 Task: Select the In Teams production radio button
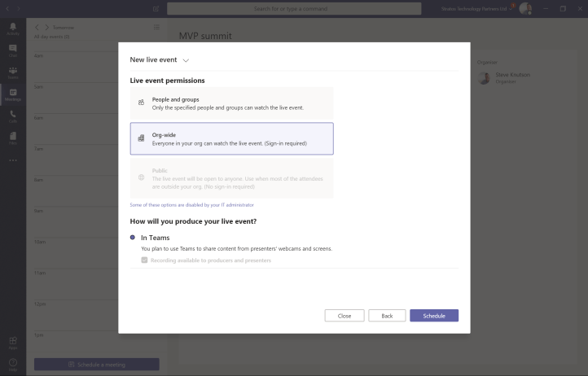click(134, 238)
